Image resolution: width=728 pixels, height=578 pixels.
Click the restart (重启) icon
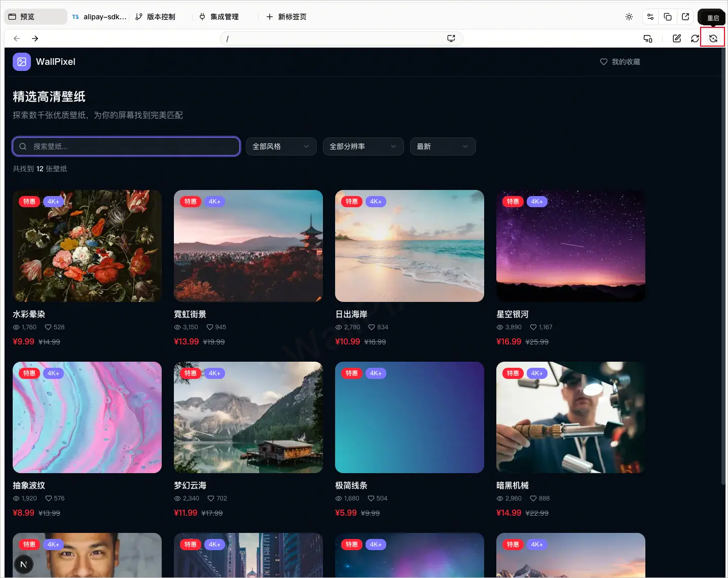click(x=713, y=38)
